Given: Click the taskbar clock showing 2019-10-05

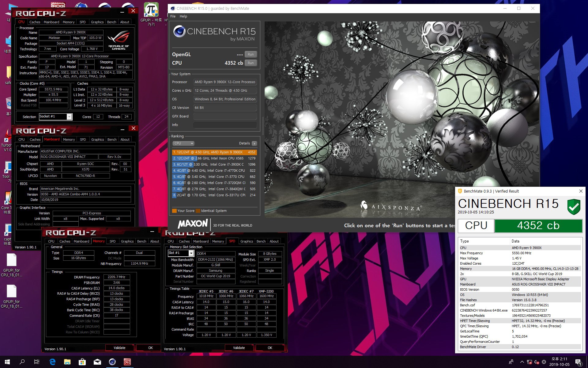Looking at the screenshot, I should coord(559,362).
